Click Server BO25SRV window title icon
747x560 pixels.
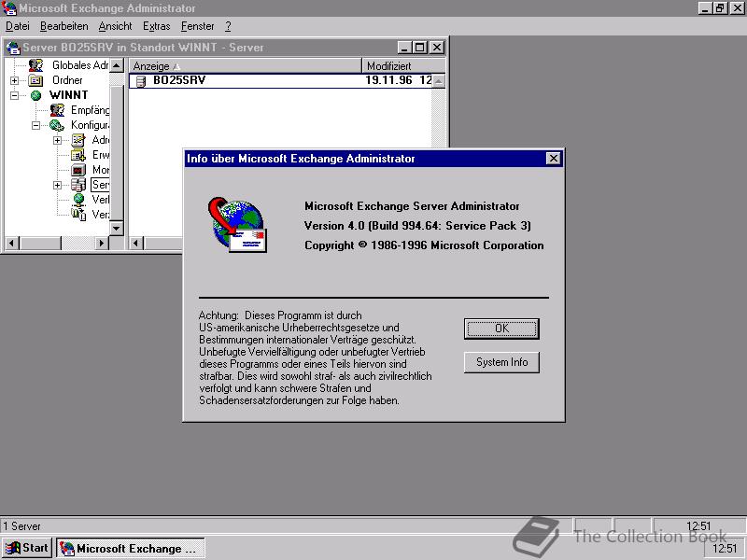click(x=13, y=48)
